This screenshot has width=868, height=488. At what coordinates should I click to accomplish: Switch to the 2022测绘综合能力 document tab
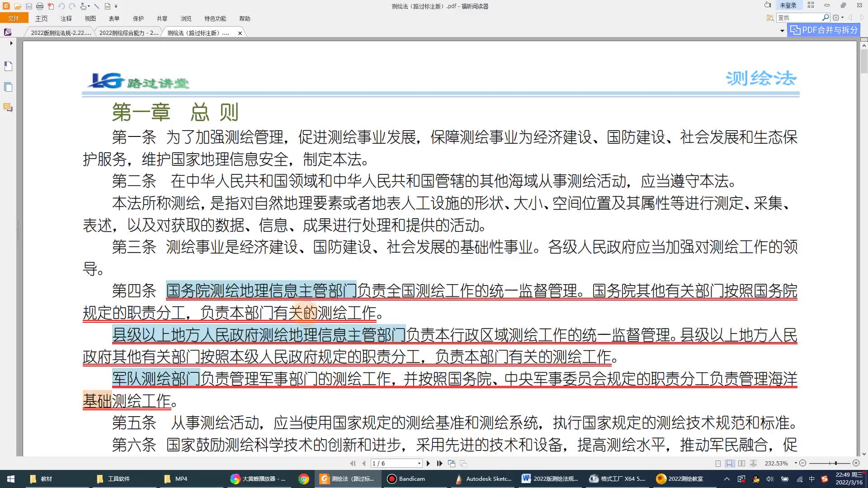pyautogui.click(x=128, y=33)
